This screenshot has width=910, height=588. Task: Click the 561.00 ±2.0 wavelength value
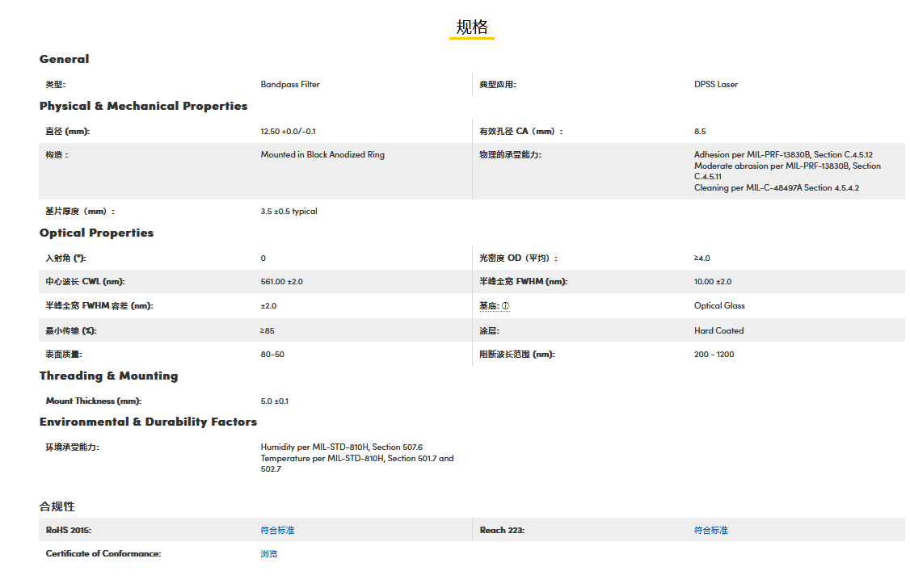point(282,282)
